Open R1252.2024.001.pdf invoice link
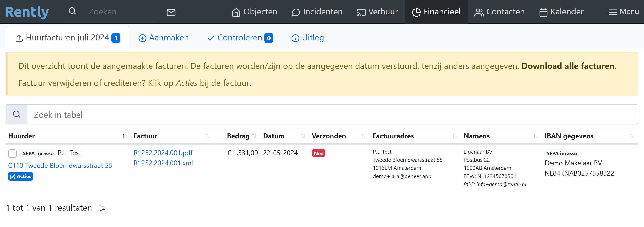The height and width of the screenshot is (227, 644). 163,153
